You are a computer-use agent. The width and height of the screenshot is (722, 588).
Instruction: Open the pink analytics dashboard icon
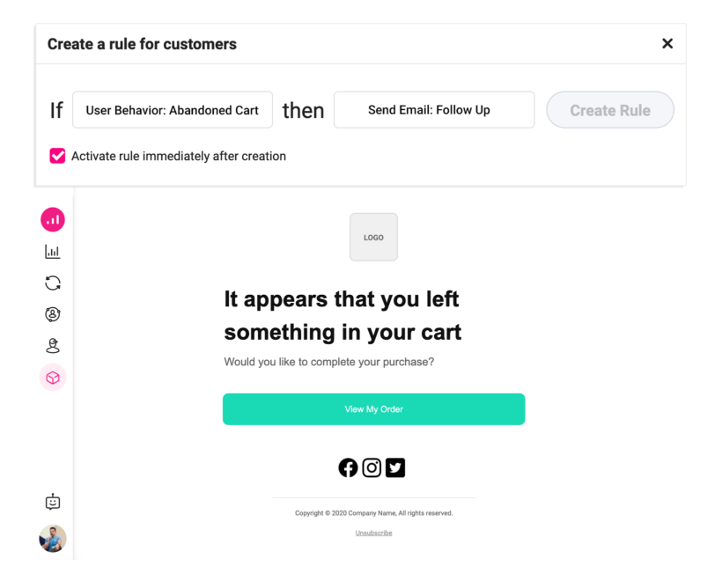click(53, 219)
